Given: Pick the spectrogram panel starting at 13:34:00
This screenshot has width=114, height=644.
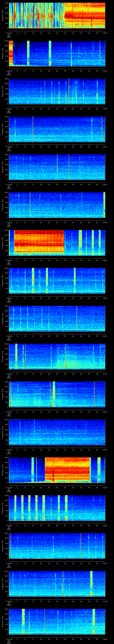Looking at the screenshot, I should (57, 129).
